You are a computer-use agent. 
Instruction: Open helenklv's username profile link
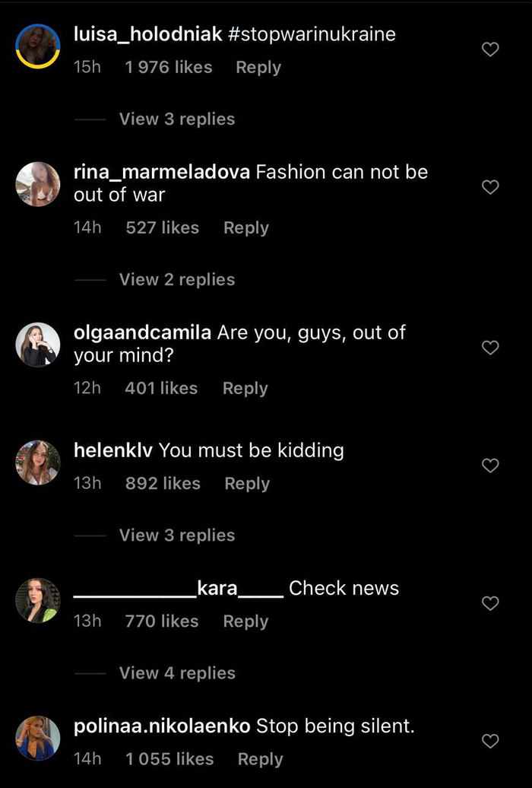point(113,450)
